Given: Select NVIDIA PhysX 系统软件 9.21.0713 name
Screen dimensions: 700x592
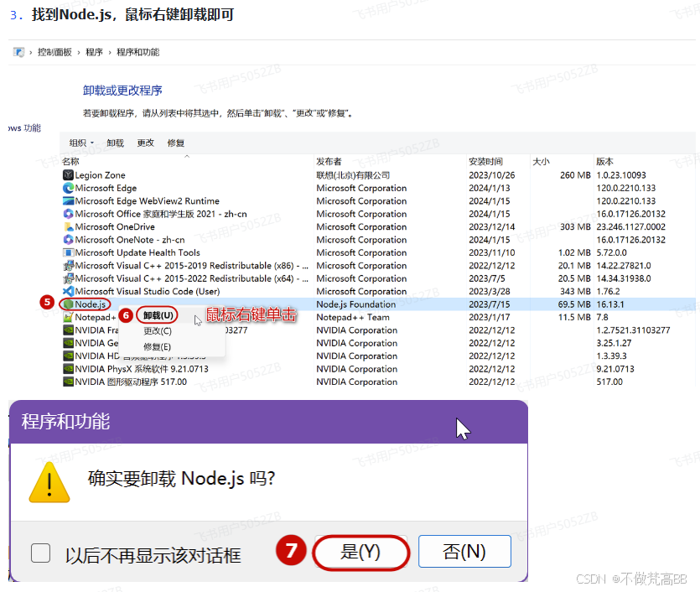Looking at the screenshot, I should [x=142, y=369].
